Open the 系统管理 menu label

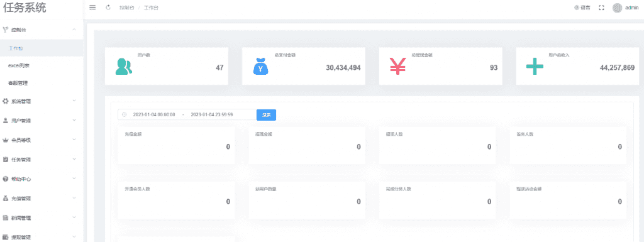click(x=21, y=102)
